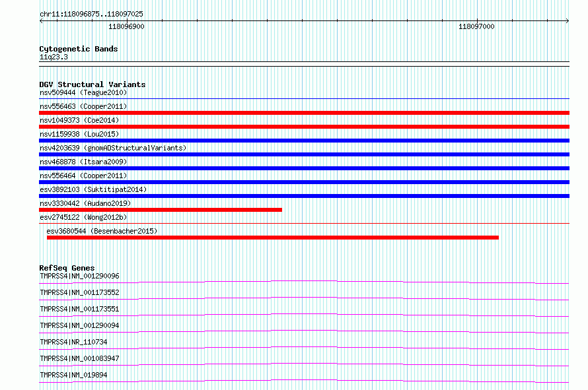Screen dimensions: 588x390
Task: Click the chr11:118096875..118097025 coordinate label
Action: pos(91,14)
